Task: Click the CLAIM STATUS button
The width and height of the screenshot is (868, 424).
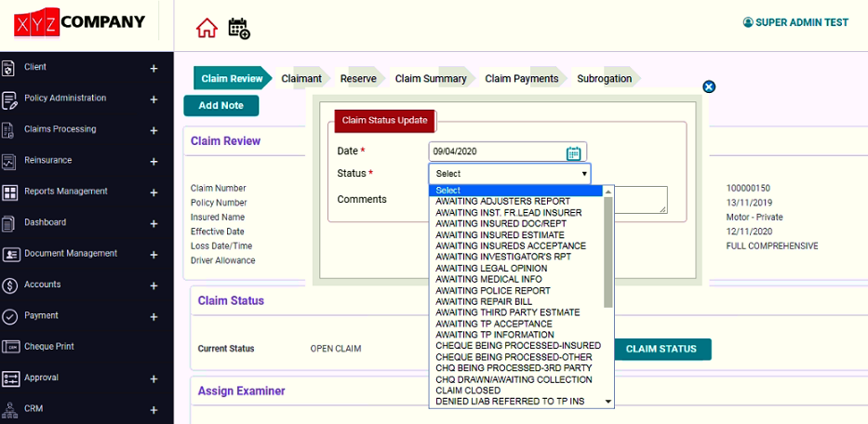Action: (661, 350)
